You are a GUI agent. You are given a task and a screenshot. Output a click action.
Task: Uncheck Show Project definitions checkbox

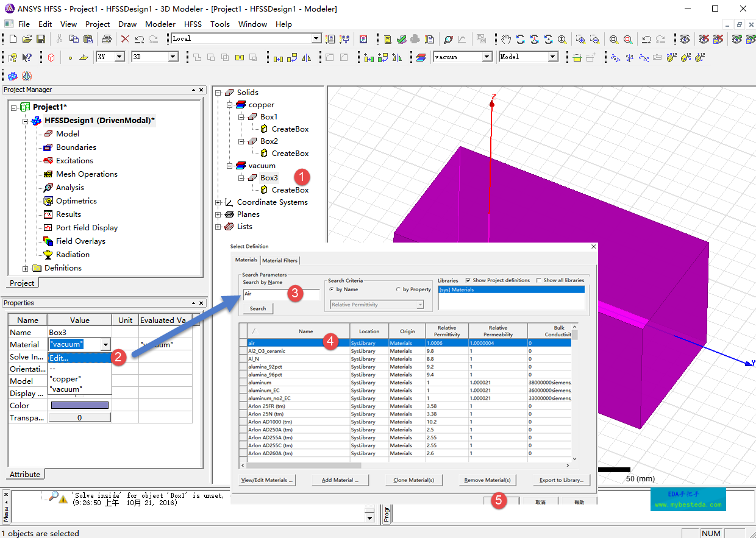point(468,280)
